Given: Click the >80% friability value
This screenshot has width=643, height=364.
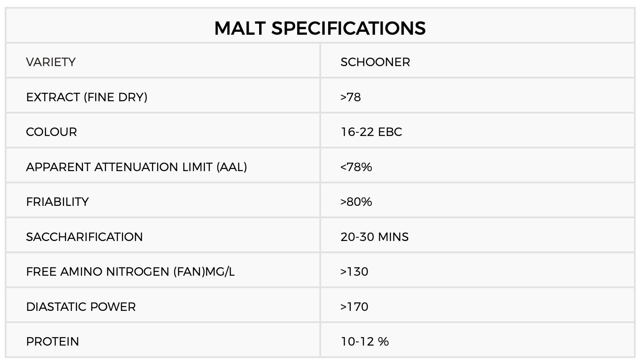Looking at the screenshot, I should point(356,202).
